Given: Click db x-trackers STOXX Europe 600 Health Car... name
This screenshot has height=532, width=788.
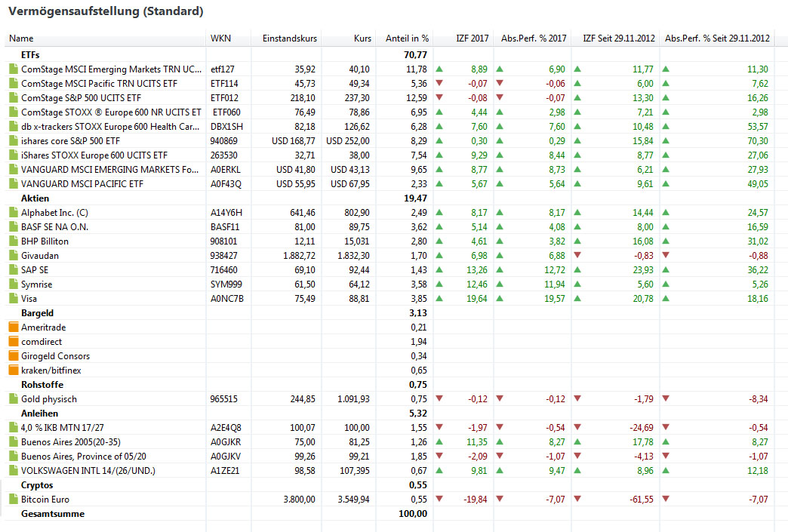Looking at the screenshot, I should click(110, 127).
